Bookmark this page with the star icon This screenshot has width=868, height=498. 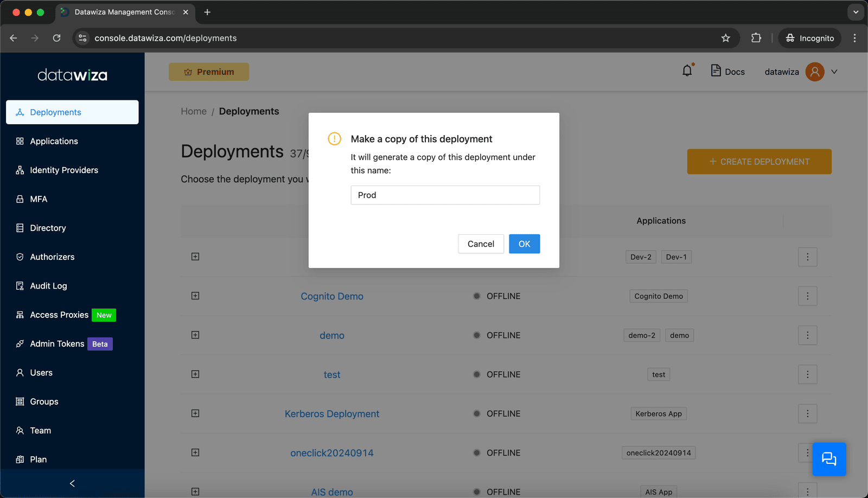point(725,38)
